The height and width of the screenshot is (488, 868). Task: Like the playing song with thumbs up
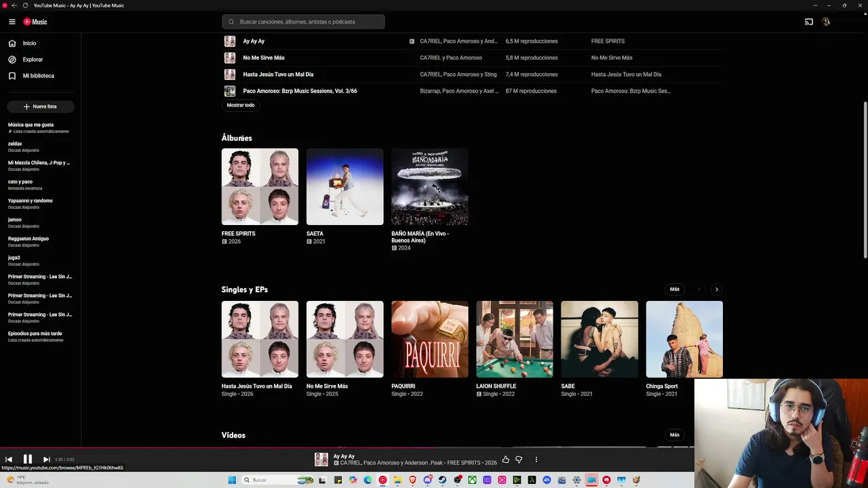[506, 460]
